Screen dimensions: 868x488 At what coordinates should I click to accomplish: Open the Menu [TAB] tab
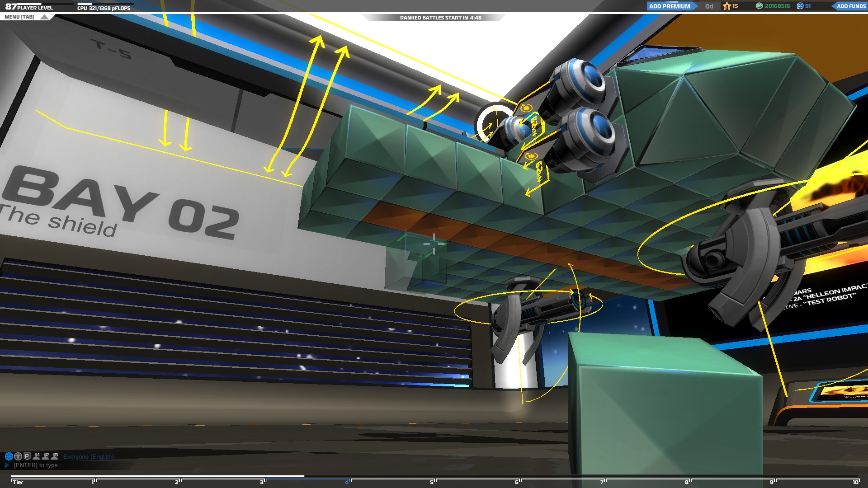pyautogui.click(x=19, y=17)
